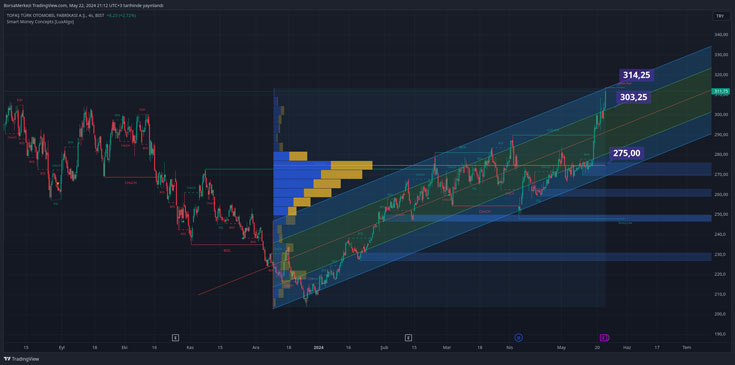Click the longest blue volume profile bar
735x365 pixels.
302,165
